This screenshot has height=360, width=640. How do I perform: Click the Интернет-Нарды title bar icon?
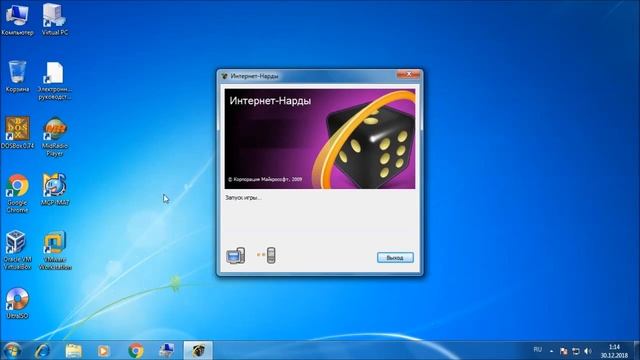coord(224,76)
